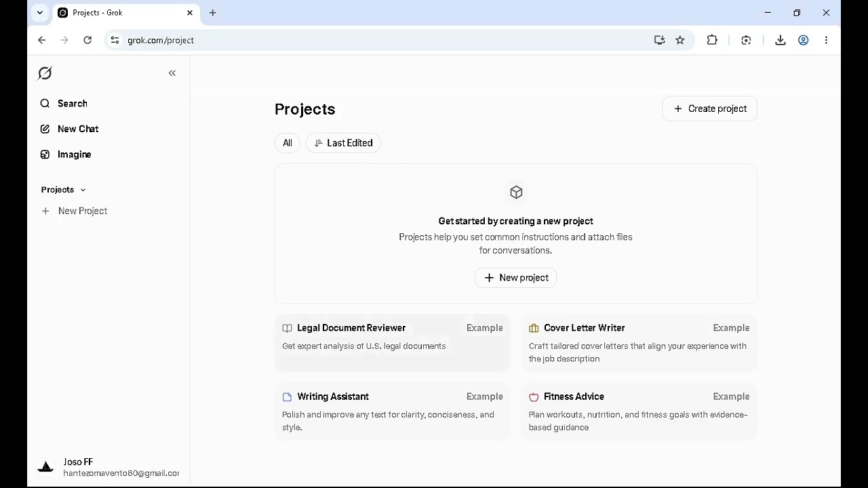Open Imagine in the sidebar
Screen dimensions: 868x488
tap(66, 155)
